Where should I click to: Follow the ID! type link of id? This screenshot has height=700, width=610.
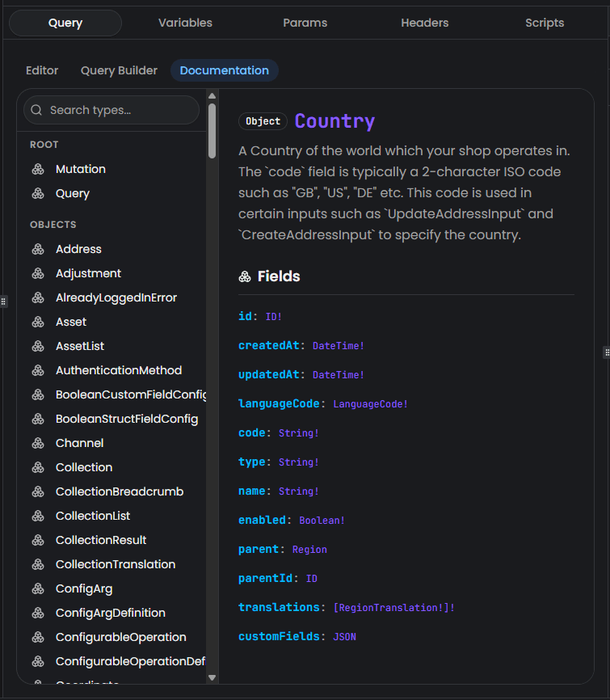[274, 317]
